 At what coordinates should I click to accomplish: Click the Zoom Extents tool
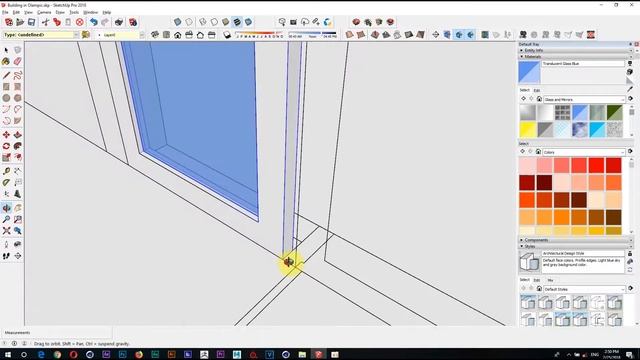[6, 231]
